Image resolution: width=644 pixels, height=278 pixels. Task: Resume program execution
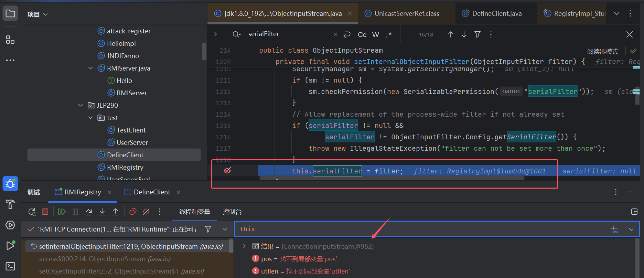(62, 212)
